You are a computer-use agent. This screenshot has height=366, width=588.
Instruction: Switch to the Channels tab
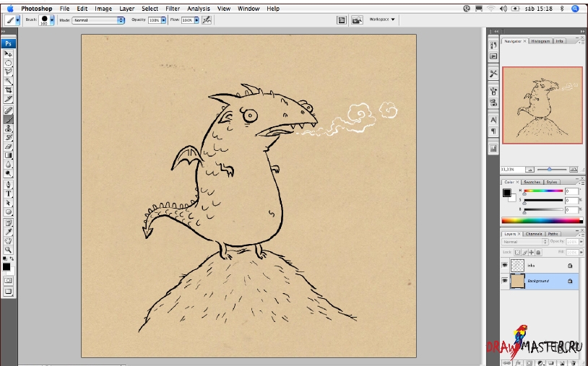point(534,234)
